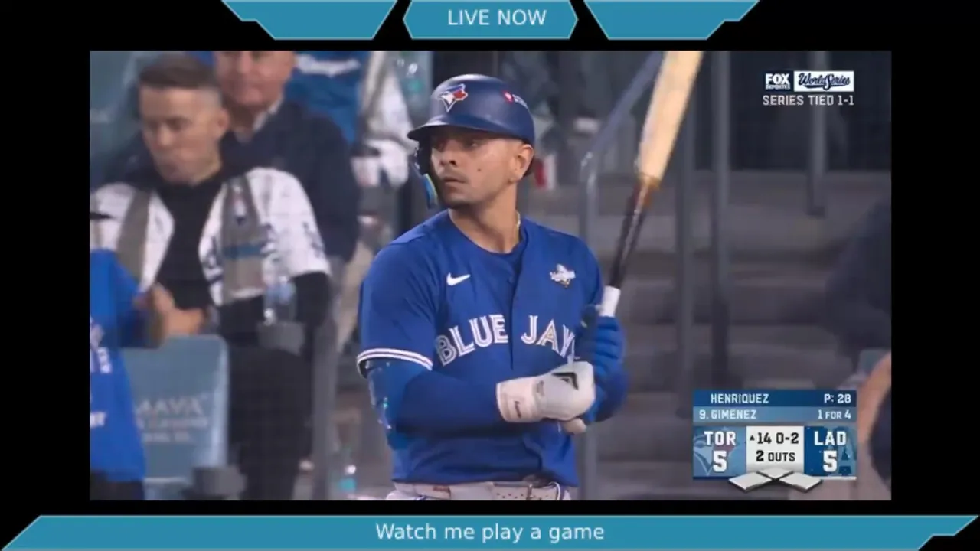
Task: Click the 'Watch me play a game' banner
Action: coord(490,532)
